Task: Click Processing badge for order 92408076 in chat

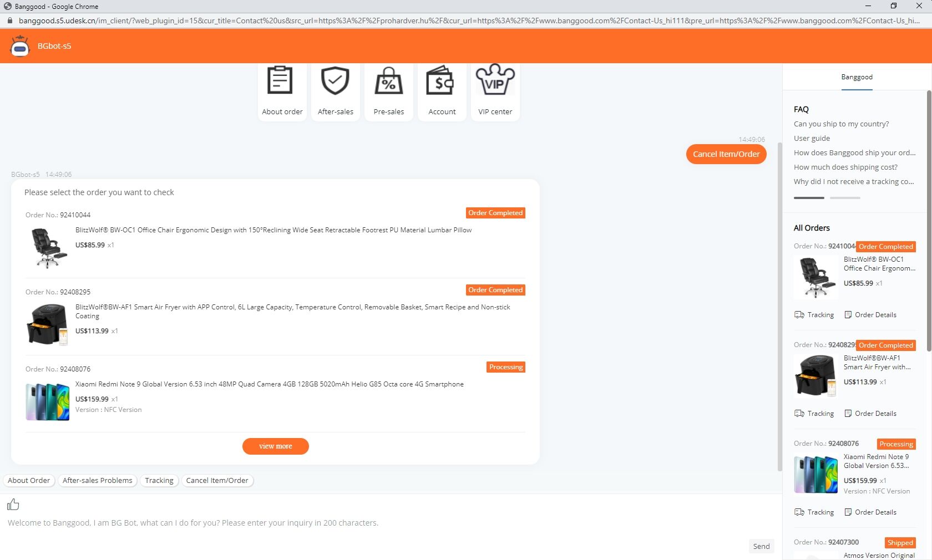Action: click(x=506, y=367)
